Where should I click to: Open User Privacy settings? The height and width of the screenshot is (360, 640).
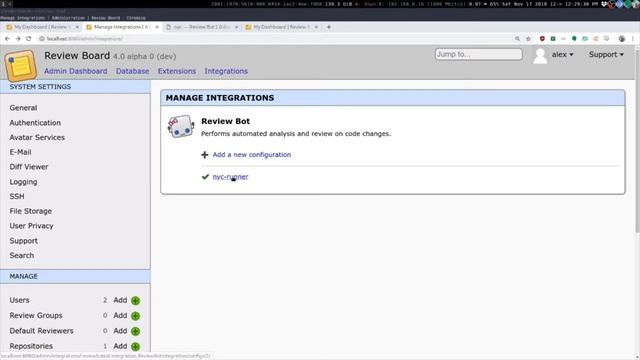[31, 226]
